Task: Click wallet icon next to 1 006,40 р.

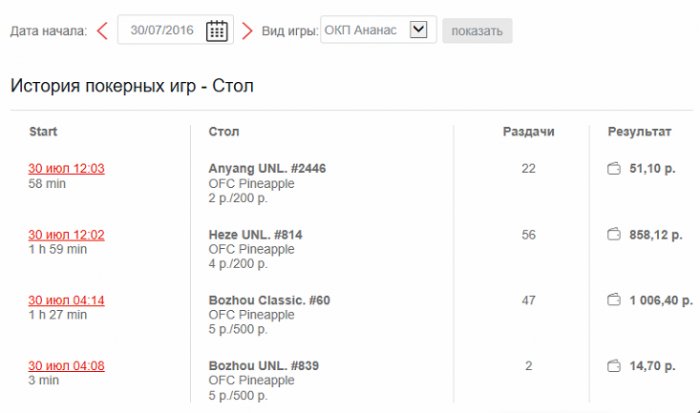Action: click(615, 300)
